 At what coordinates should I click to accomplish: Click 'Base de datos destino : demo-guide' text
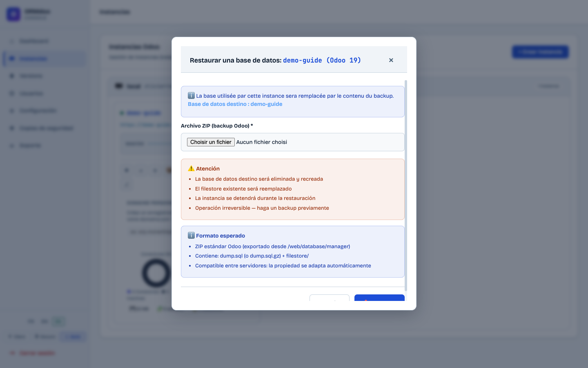[x=235, y=104]
